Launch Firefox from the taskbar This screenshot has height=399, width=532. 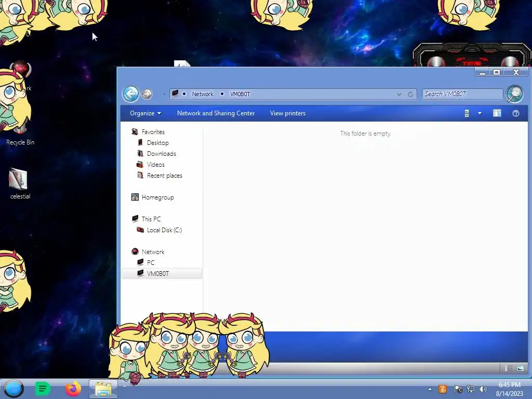click(73, 389)
